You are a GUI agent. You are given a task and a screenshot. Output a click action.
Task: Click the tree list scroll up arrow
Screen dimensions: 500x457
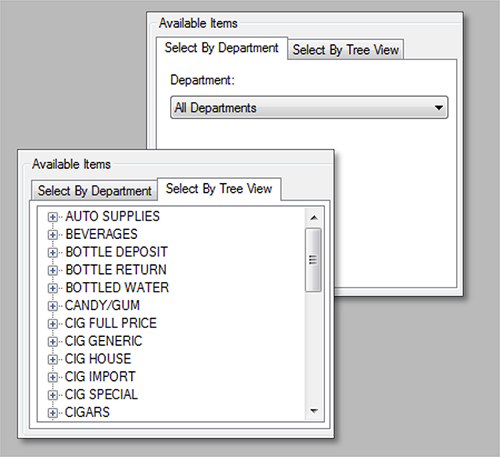pyautogui.click(x=313, y=218)
